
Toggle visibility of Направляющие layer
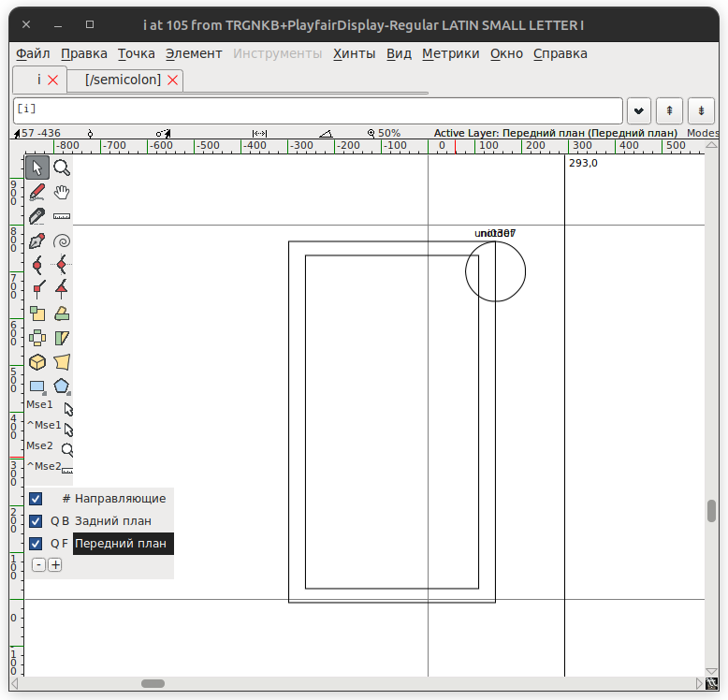click(36, 499)
